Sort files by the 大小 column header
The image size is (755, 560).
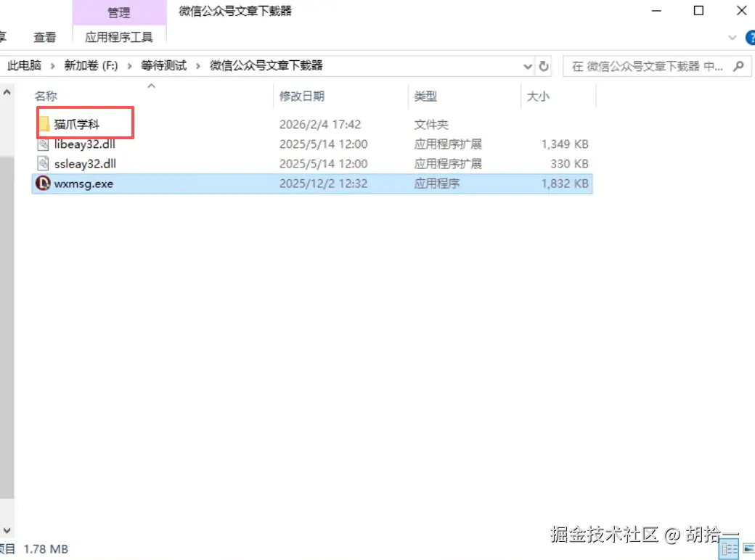pyautogui.click(x=539, y=96)
